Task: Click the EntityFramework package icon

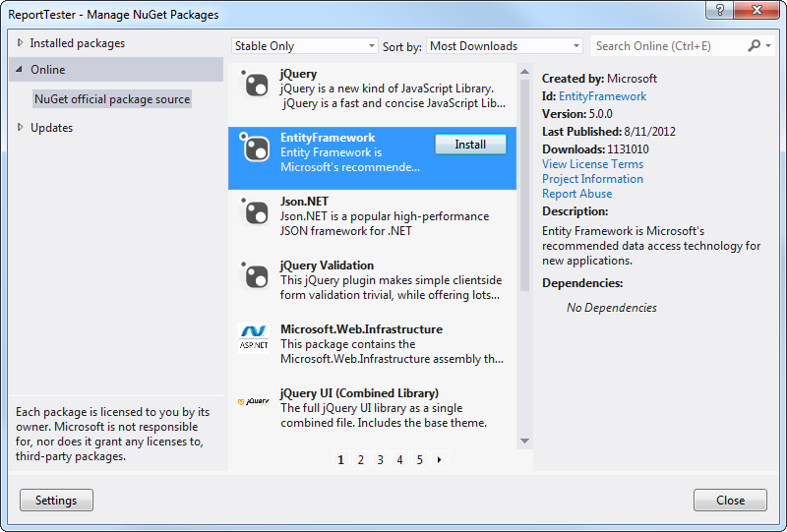Action: pyautogui.click(x=256, y=149)
